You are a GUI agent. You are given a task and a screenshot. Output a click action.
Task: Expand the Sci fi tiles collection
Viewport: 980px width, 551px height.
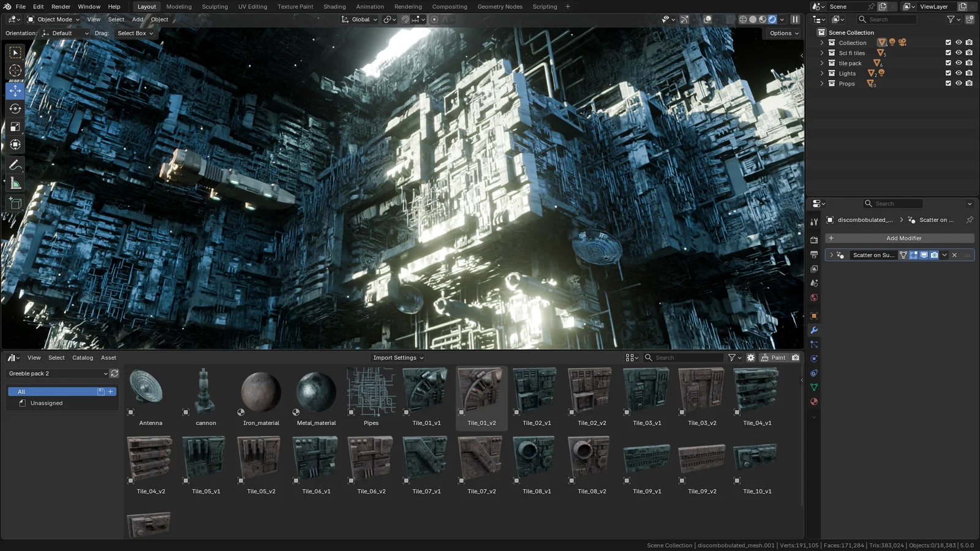822,53
